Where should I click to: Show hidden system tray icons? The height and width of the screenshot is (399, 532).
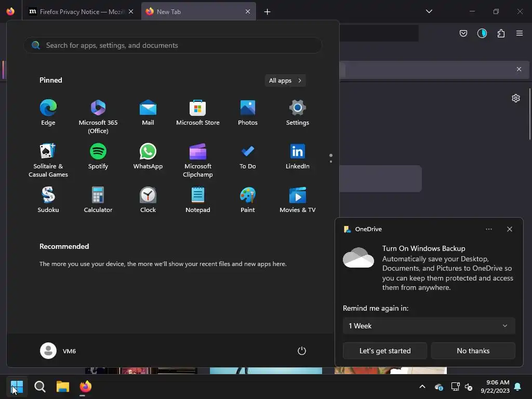pyautogui.click(x=422, y=387)
